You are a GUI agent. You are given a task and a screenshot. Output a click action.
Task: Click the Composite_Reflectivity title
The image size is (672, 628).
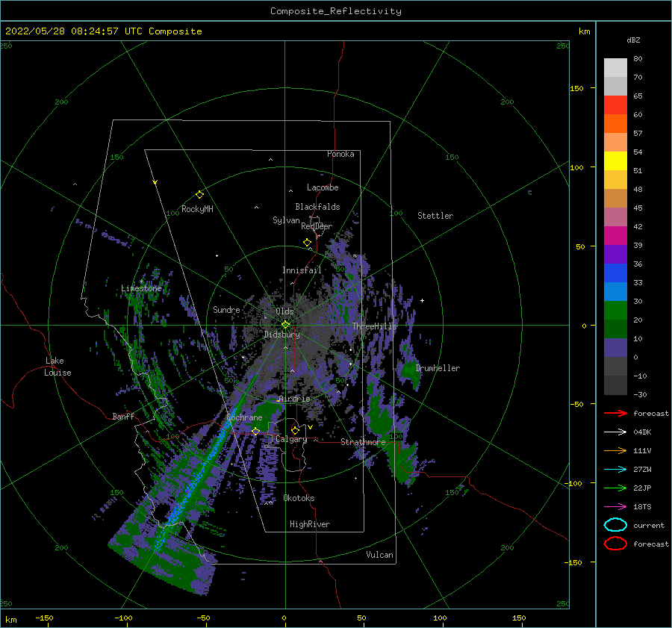point(336,11)
